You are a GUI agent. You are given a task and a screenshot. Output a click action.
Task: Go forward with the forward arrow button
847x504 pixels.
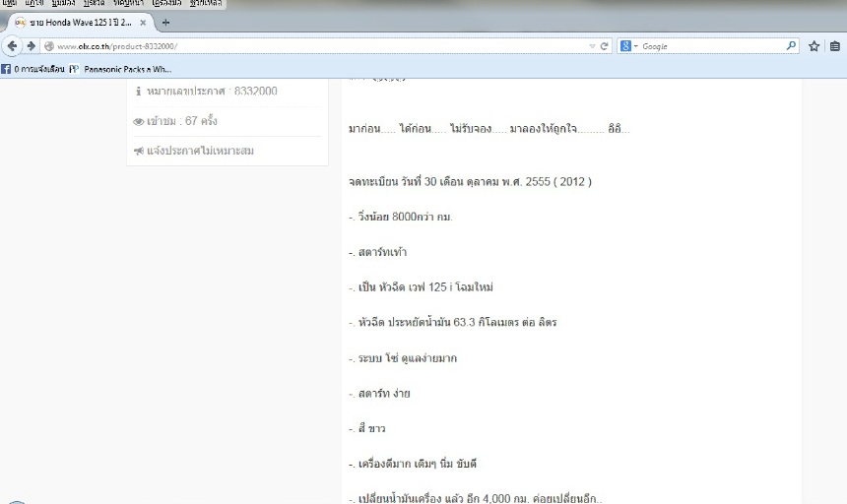tap(32, 46)
